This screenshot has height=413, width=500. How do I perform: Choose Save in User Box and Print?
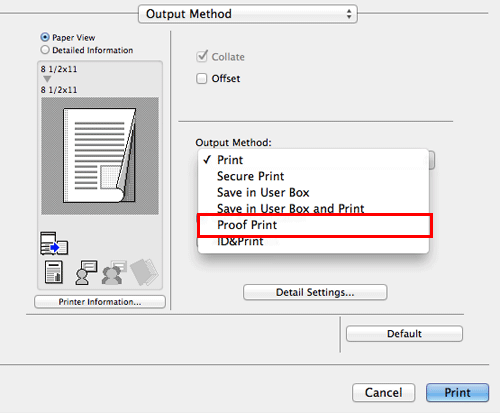(313, 209)
